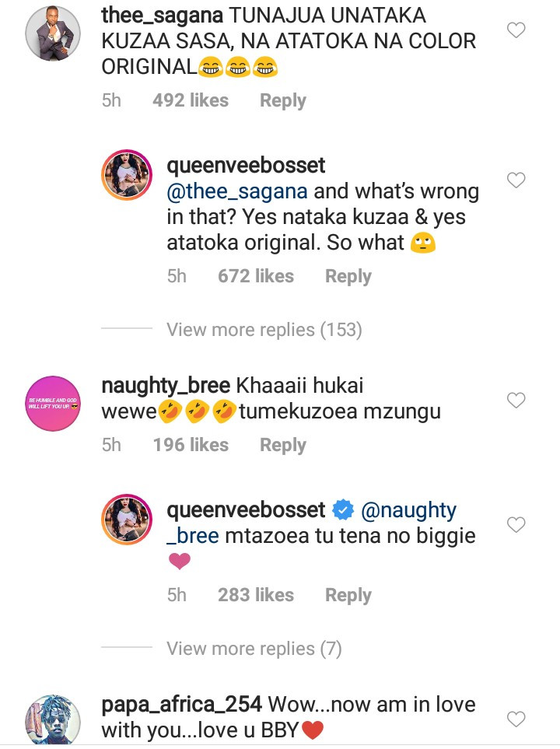Expand View more replies (153)
The image size is (560, 749).
264,330
